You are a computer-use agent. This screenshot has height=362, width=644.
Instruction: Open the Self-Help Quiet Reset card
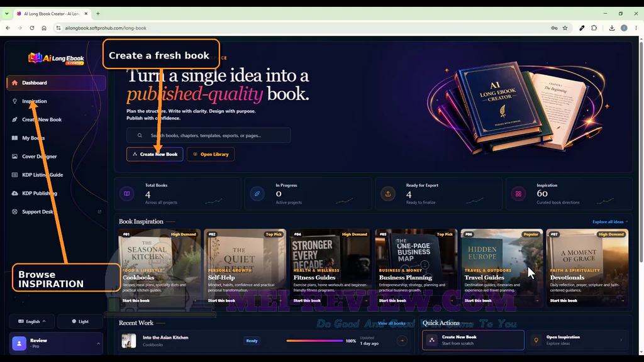[x=245, y=268]
